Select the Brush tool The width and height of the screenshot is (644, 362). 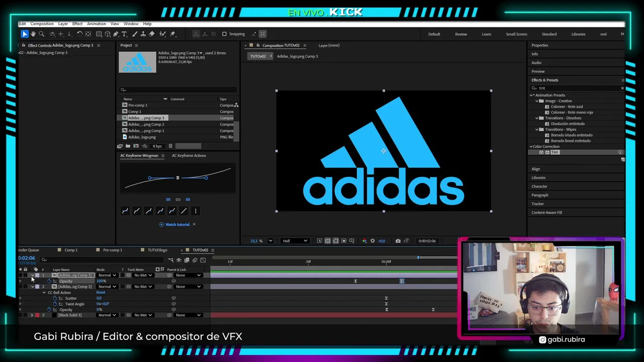pyautogui.click(x=135, y=34)
